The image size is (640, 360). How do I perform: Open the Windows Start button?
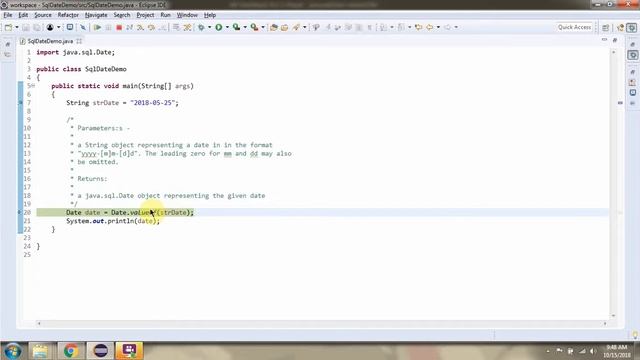point(13,351)
